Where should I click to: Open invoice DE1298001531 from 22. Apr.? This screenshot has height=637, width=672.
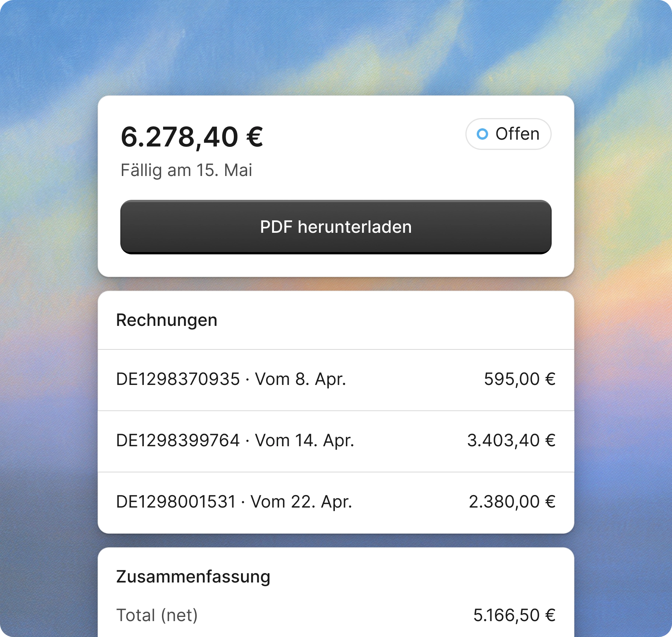[x=235, y=502]
